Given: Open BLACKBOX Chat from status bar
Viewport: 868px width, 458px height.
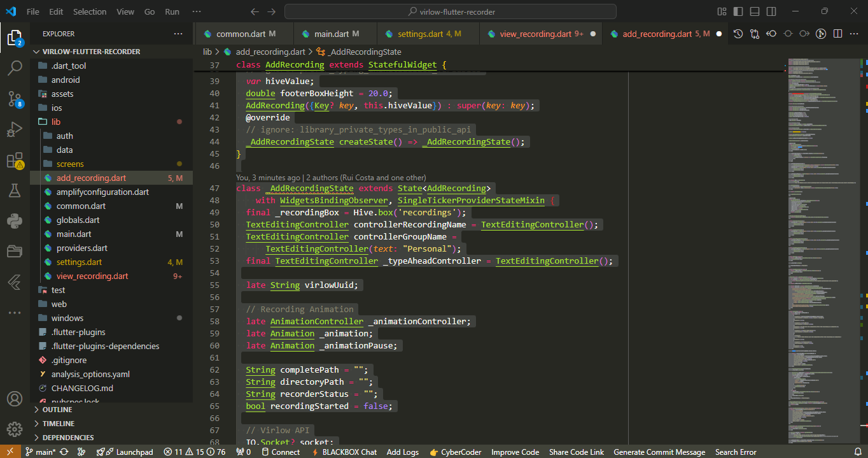Looking at the screenshot, I should click(x=344, y=452).
